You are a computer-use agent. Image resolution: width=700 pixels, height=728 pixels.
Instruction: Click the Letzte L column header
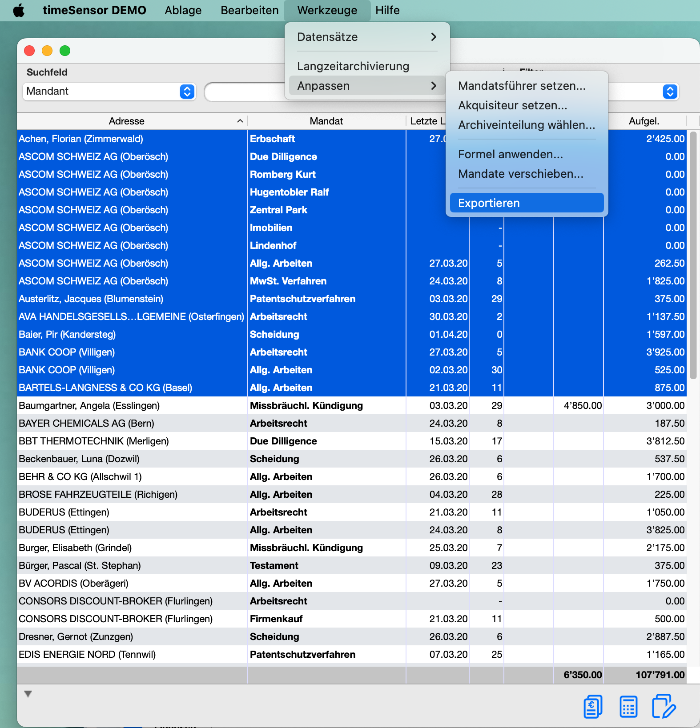[427, 121]
